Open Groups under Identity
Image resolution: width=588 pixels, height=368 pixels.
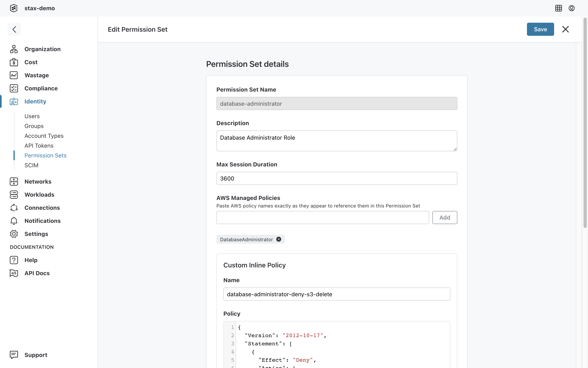(34, 126)
